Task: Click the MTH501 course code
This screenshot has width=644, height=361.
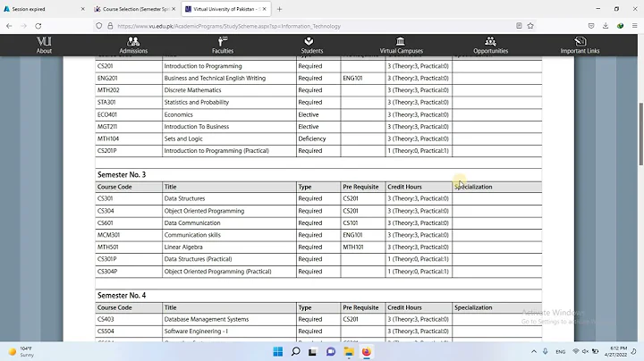Action: point(107,247)
